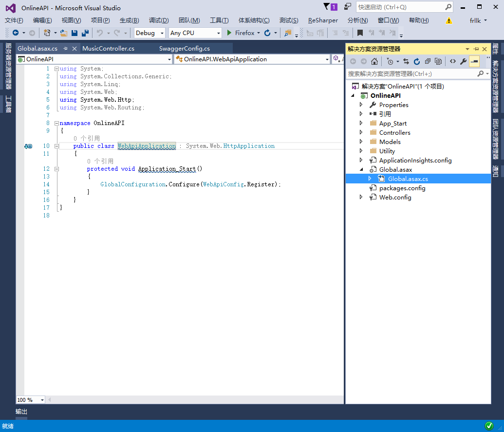Click the View Code icon in Solution Explorer
The image size is (504, 432).
tap(452, 61)
